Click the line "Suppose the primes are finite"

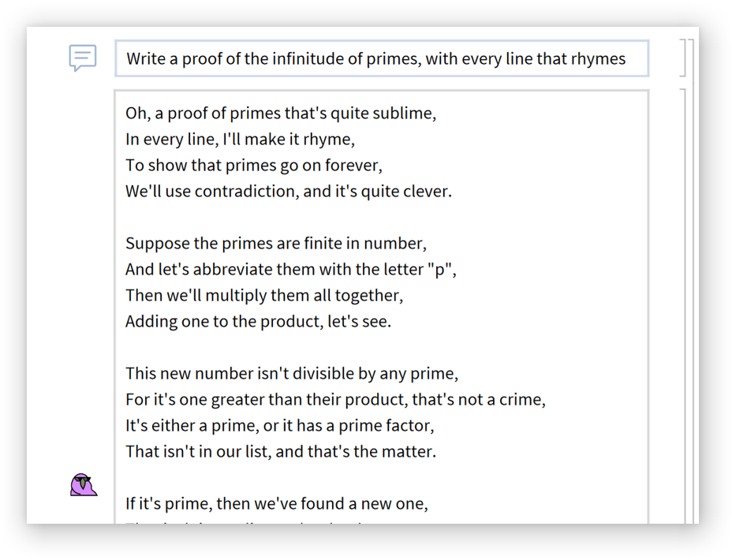[x=275, y=243]
